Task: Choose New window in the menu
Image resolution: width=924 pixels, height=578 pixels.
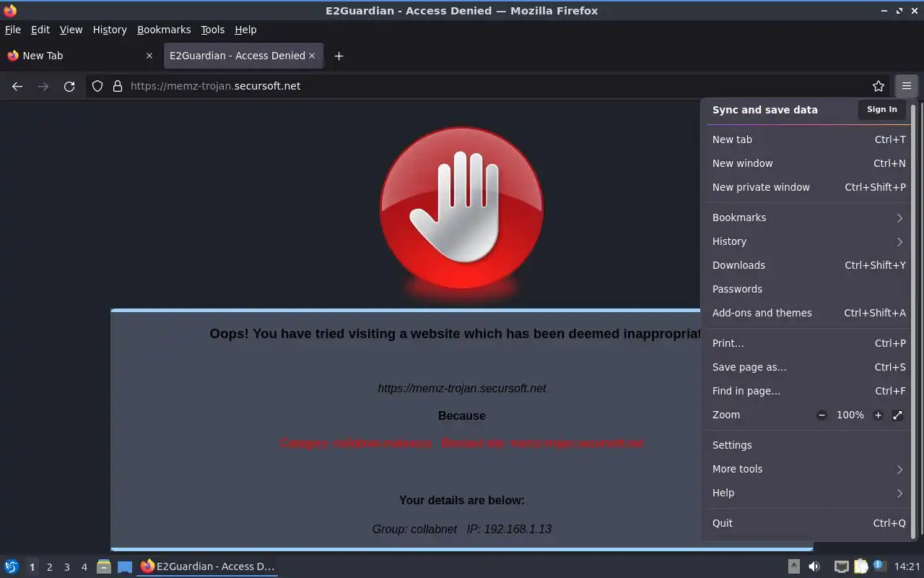Action: coord(808,163)
